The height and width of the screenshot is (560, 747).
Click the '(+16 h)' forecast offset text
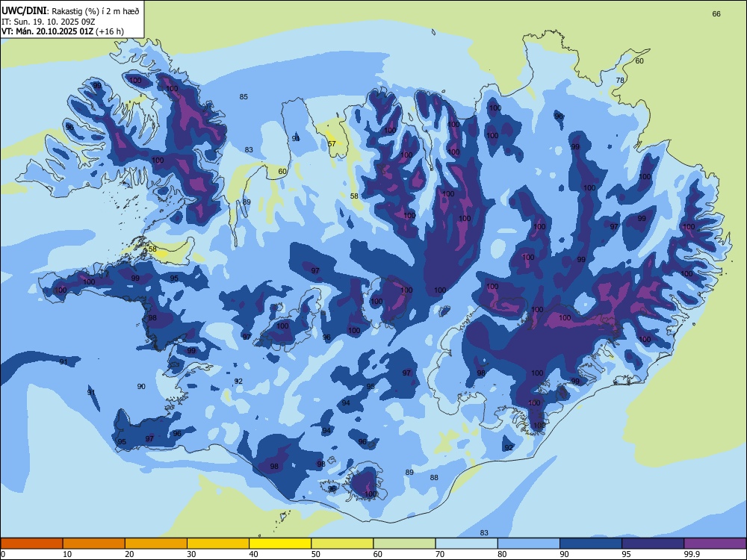[x=110, y=31]
